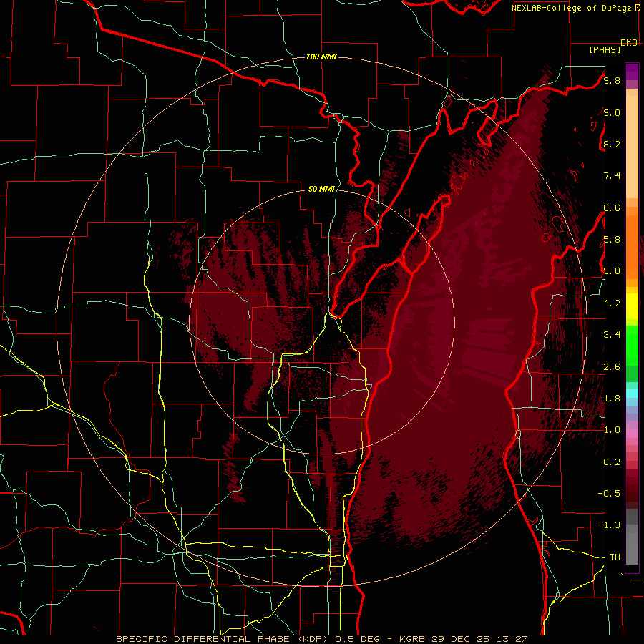Click the bright green segment of the color bar

tap(632, 346)
